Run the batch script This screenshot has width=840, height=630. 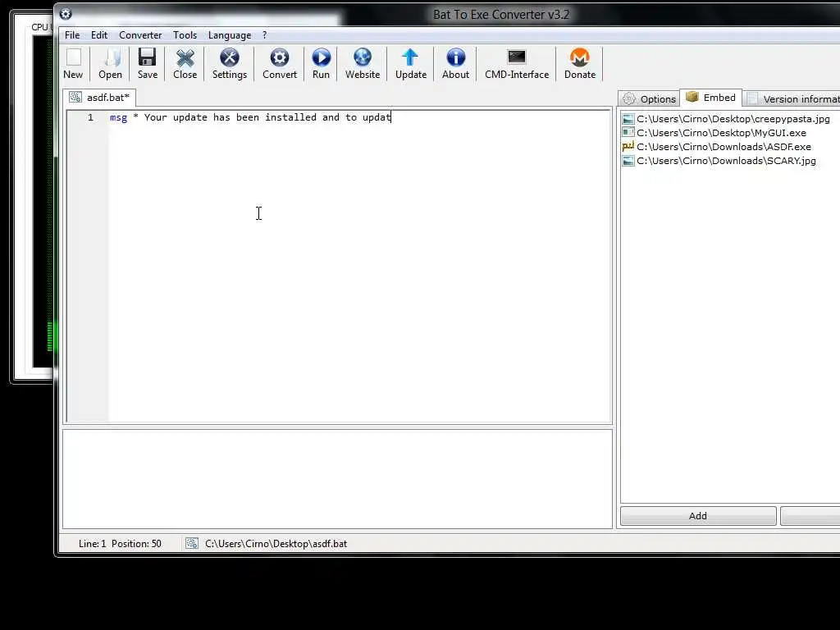(x=321, y=63)
